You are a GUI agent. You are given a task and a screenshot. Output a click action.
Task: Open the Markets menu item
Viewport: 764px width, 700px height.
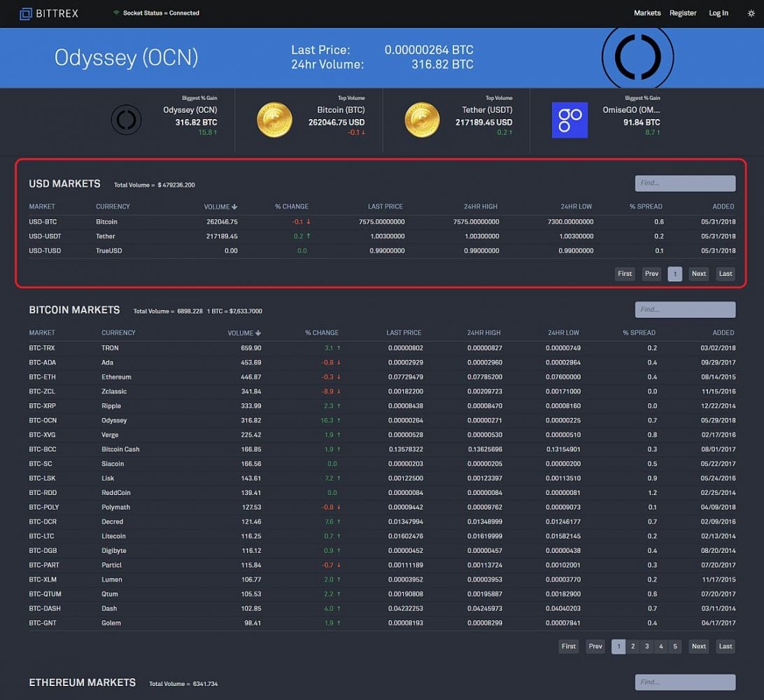pyautogui.click(x=647, y=13)
